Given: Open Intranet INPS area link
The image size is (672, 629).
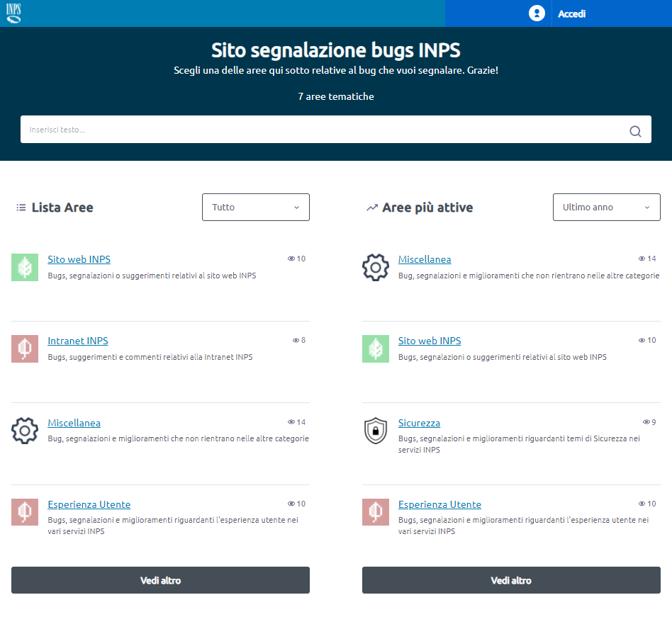Looking at the screenshot, I should pyautogui.click(x=77, y=341).
